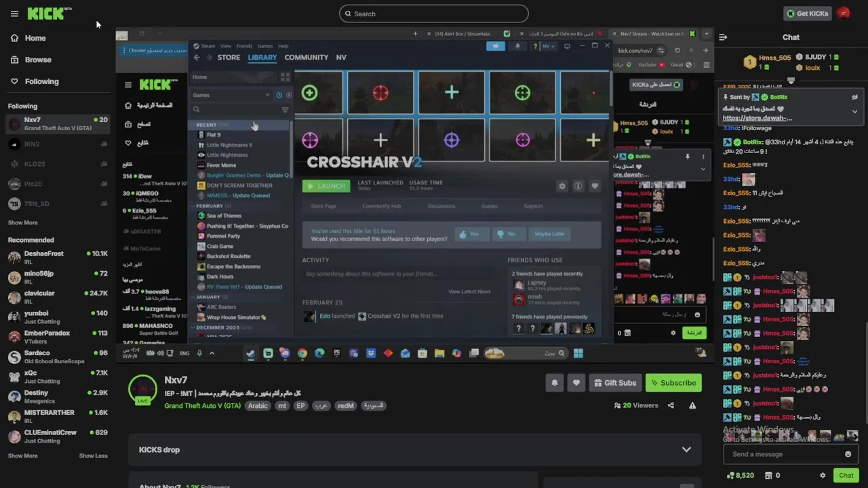Click the green Chat send button
868x488 pixels.
(846, 475)
